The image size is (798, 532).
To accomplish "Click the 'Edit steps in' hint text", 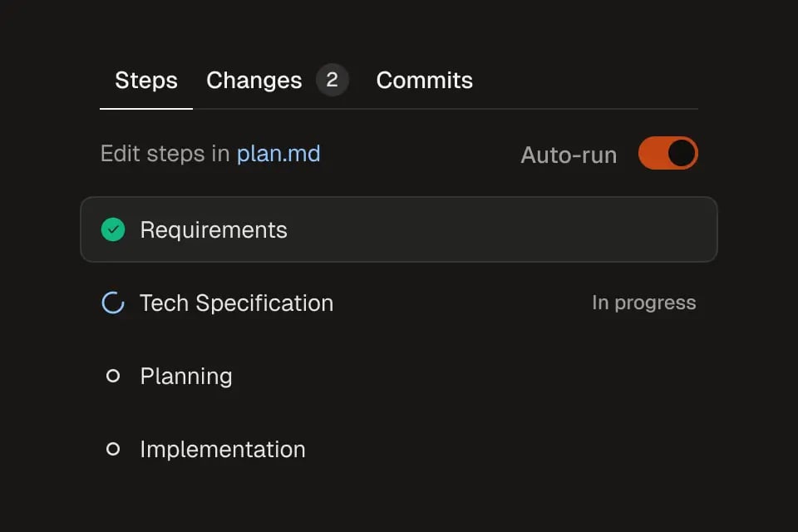I will click(x=165, y=154).
